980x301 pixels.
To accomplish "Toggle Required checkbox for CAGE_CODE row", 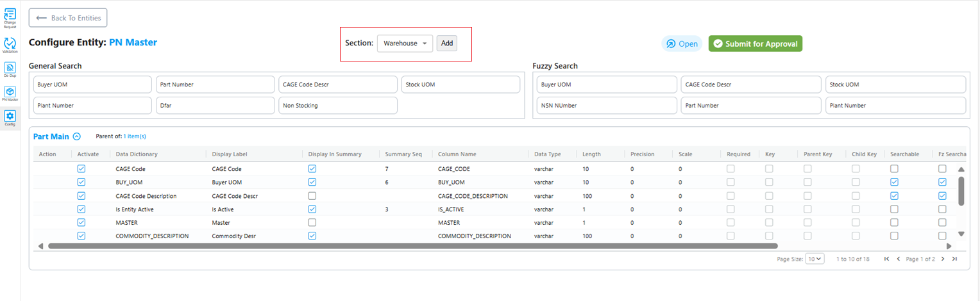I will click(x=731, y=168).
